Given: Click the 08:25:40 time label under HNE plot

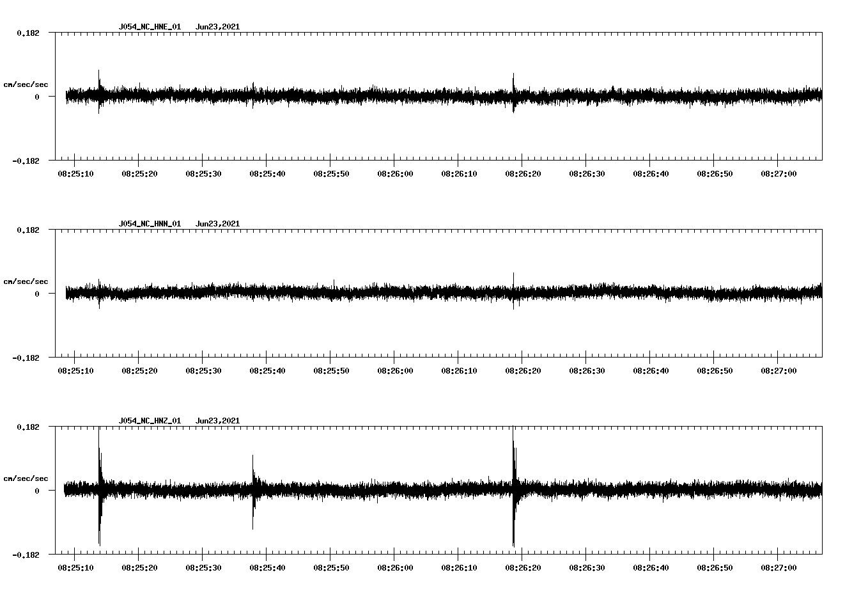Looking at the screenshot, I should click(x=267, y=174).
